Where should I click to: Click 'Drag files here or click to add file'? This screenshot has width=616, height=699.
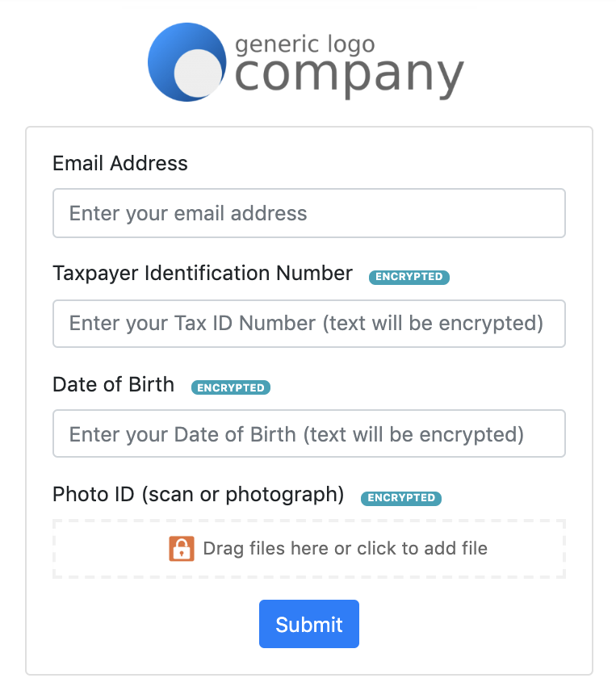(x=345, y=549)
